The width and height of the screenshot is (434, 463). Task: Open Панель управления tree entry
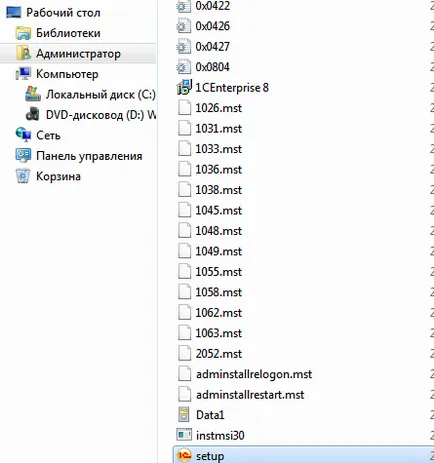click(89, 156)
